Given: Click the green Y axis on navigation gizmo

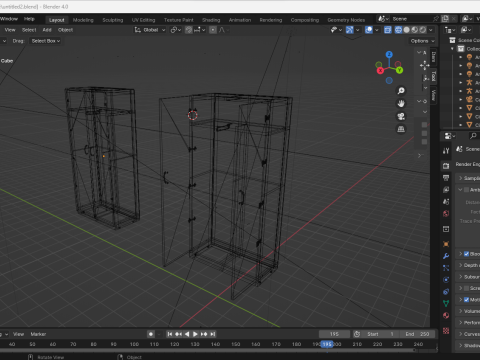Looking at the screenshot, I should pyautogui.click(x=399, y=70).
